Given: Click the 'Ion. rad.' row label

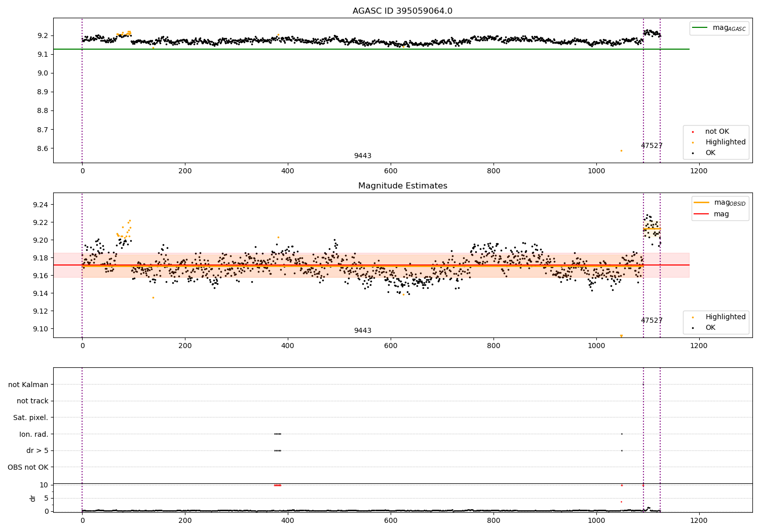Looking at the screenshot, I should click(x=34, y=434).
